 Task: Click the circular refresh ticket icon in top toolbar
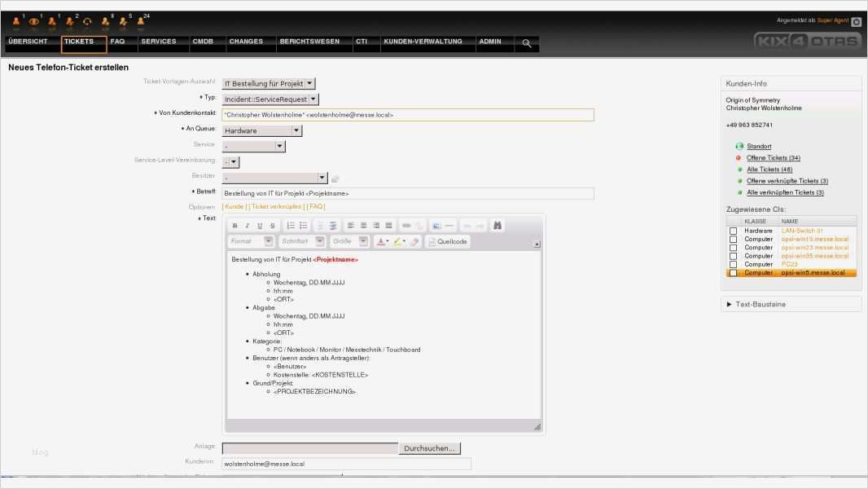tap(87, 22)
